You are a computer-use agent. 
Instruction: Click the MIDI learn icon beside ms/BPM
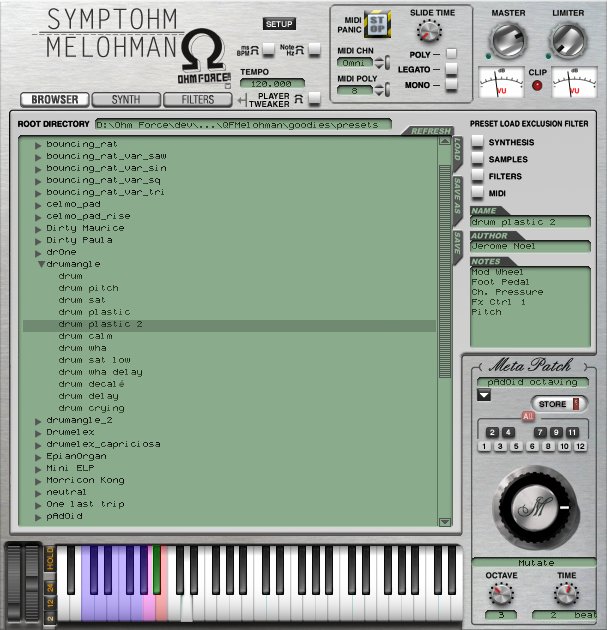[254, 50]
